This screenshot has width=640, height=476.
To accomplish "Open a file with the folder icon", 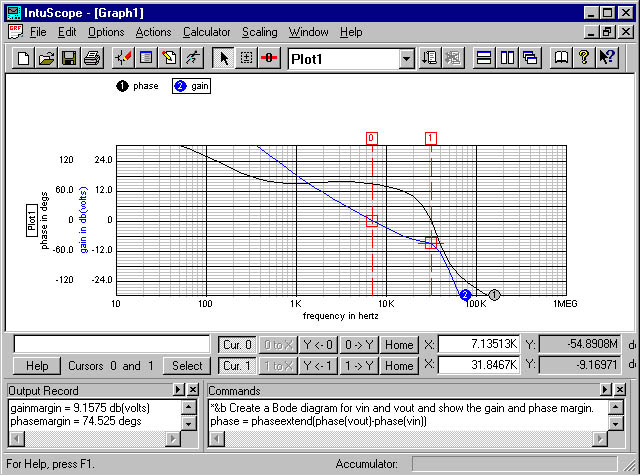I will (x=47, y=58).
